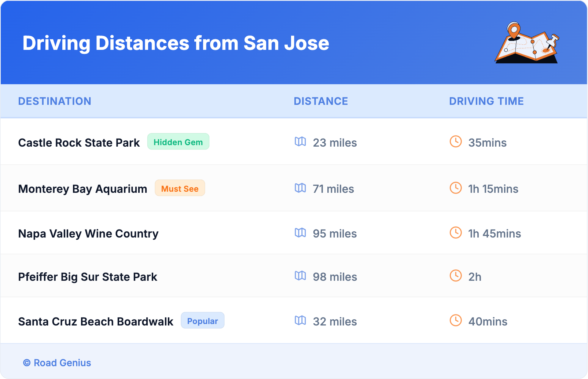Click the Destination column header
The height and width of the screenshot is (379, 588).
point(55,101)
